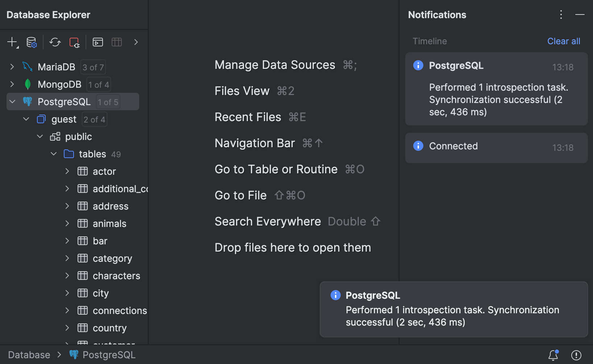The height and width of the screenshot is (364, 593).
Task: Open Data Source Properties from the toolbar
Action: [32, 42]
